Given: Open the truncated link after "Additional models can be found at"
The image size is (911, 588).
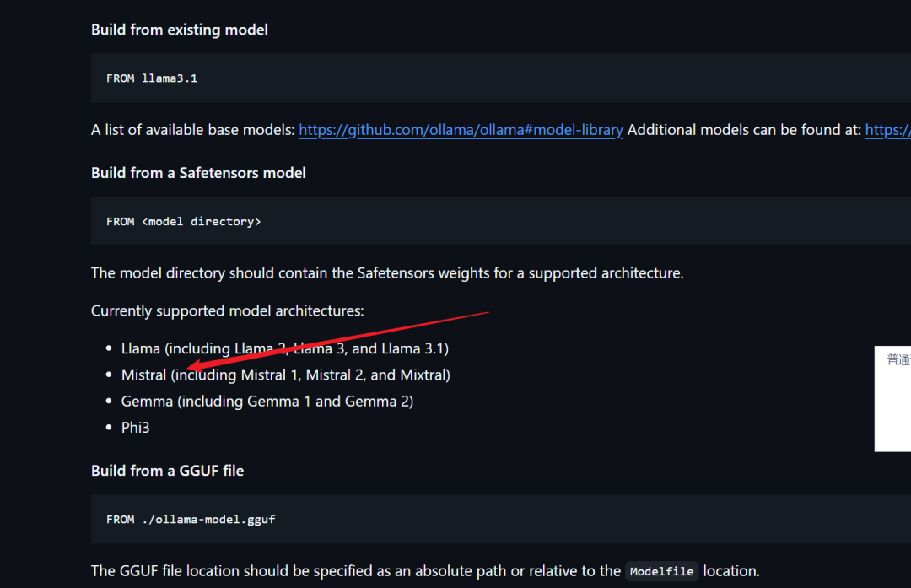Looking at the screenshot, I should tap(887, 130).
